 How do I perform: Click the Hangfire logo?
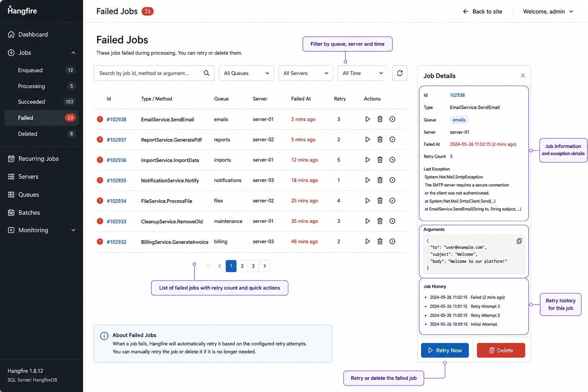tap(22, 10)
